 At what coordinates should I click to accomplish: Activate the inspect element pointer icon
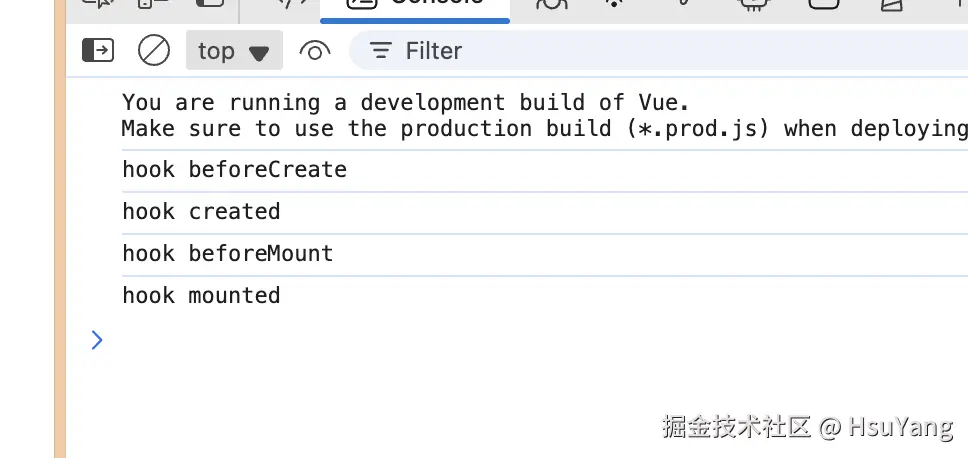[x=98, y=4]
